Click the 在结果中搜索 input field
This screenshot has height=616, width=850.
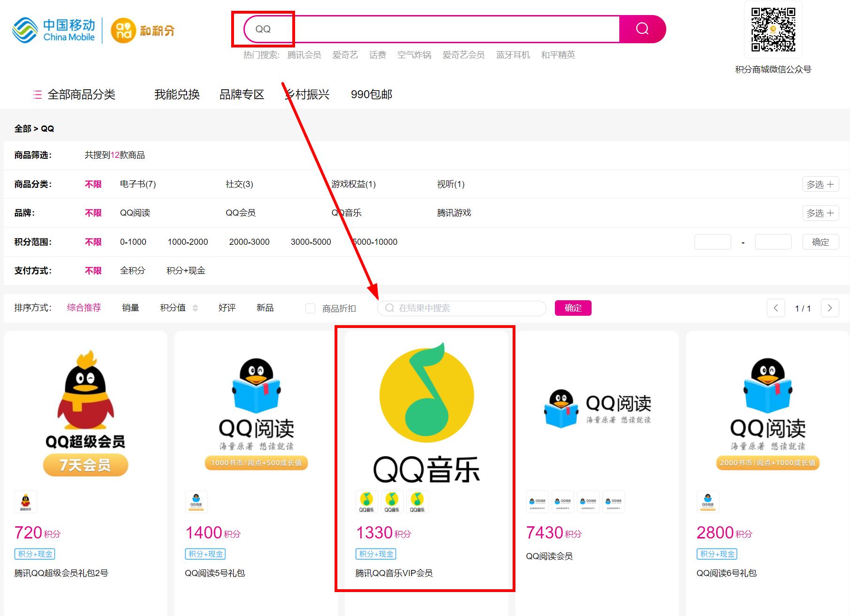tap(462, 308)
